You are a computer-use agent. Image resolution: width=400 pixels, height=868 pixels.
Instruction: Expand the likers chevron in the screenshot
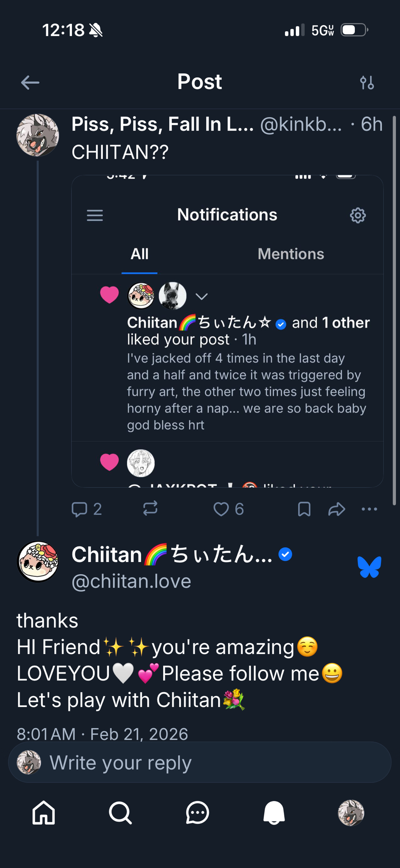(x=201, y=296)
